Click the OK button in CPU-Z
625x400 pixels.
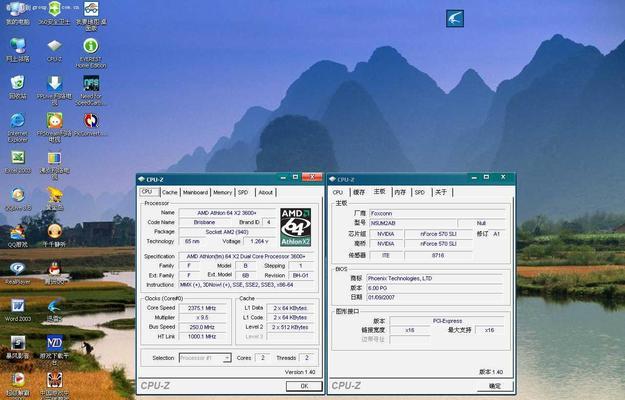tap(304, 386)
